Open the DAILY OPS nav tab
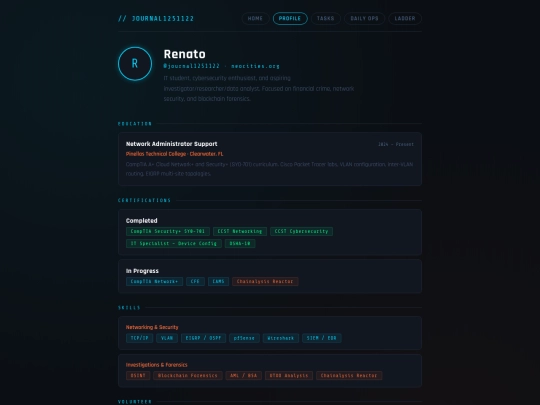540x405 pixels. 364,19
